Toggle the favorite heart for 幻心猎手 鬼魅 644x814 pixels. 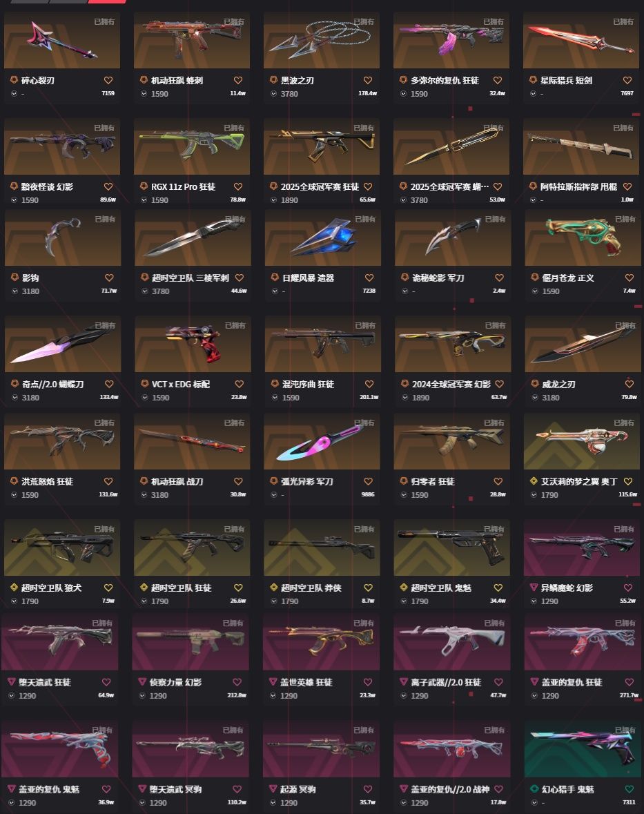[629, 789]
